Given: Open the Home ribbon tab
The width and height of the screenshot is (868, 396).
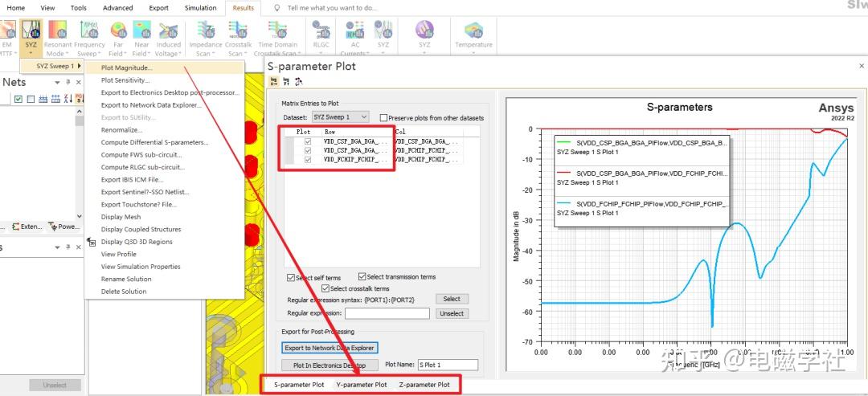Looking at the screenshot, I should [x=15, y=8].
